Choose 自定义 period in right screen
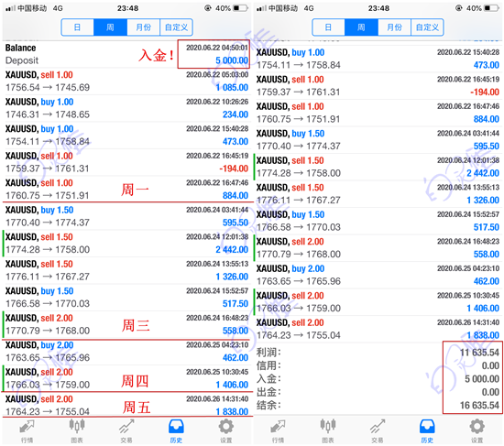 (427, 27)
